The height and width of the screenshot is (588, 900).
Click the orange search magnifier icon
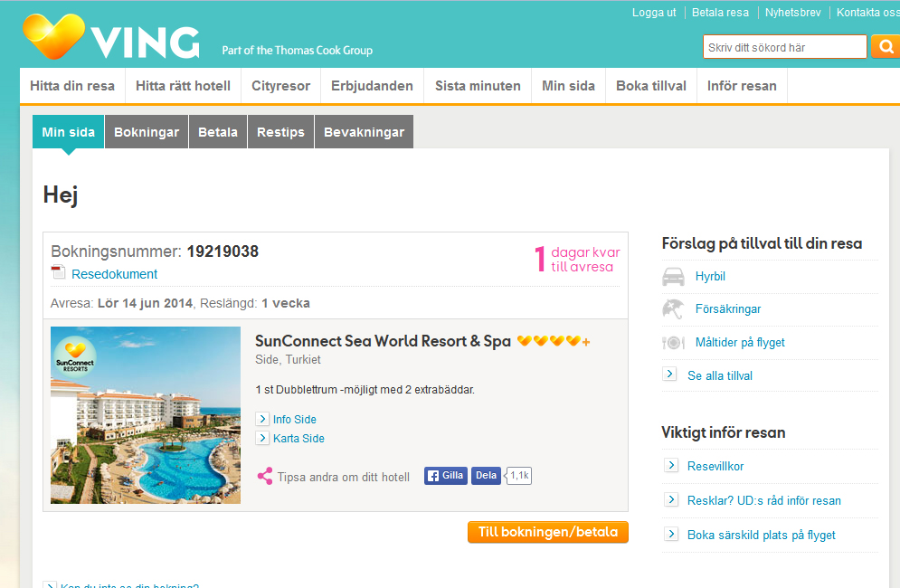click(886, 47)
